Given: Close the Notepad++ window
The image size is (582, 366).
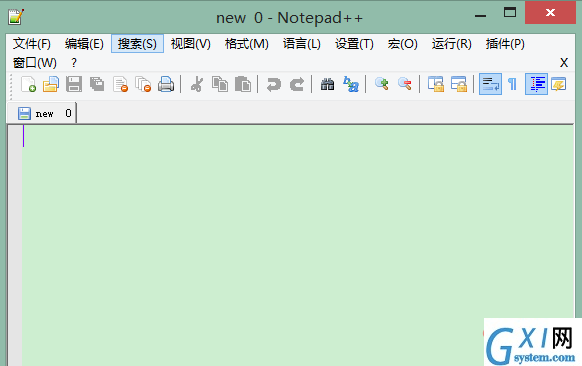Looking at the screenshot, I should click(x=550, y=13).
